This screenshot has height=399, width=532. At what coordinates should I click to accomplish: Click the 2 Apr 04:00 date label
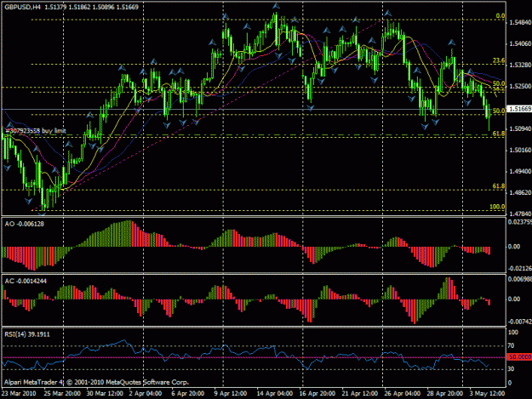click(146, 393)
